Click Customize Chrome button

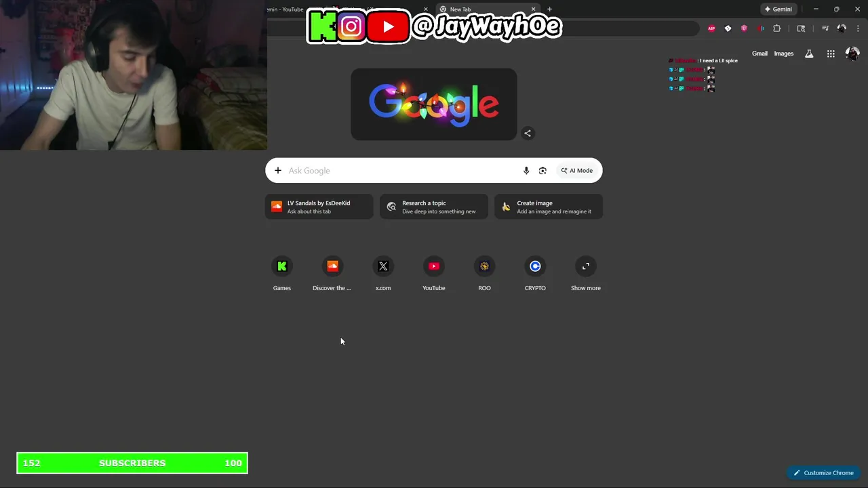click(824, 473)
